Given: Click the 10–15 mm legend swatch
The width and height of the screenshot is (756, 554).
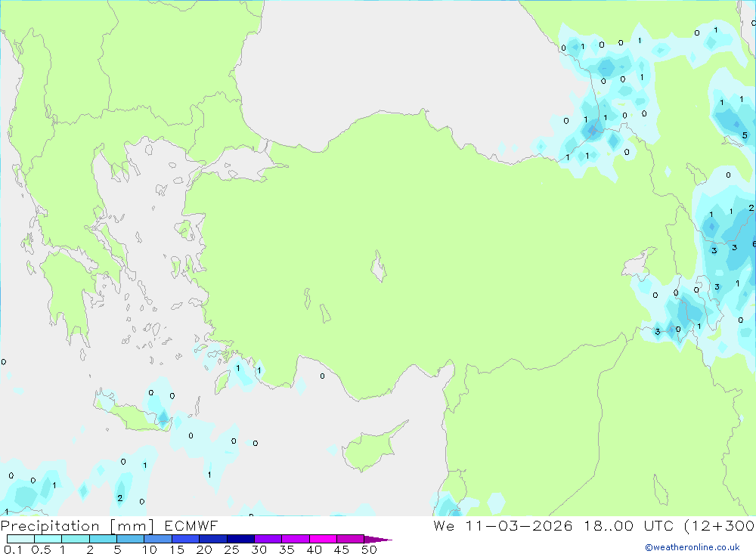Looking at the screenshot, I should (158, 539).
